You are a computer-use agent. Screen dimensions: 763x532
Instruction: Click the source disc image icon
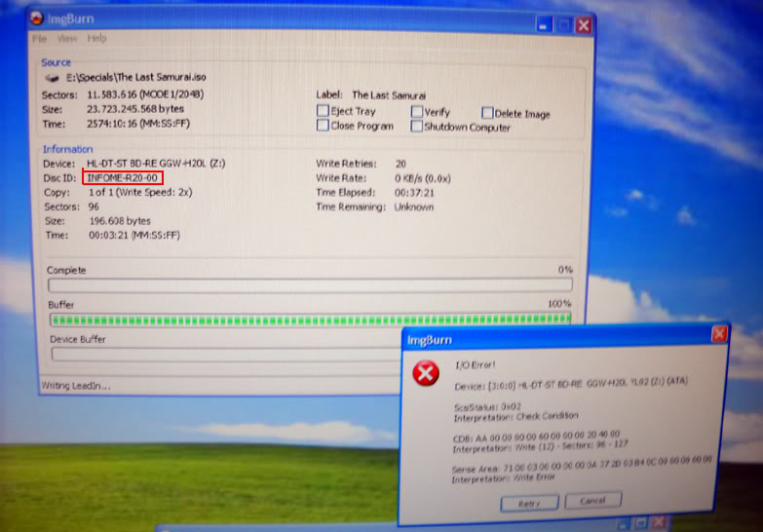click(x=52, y=78)
